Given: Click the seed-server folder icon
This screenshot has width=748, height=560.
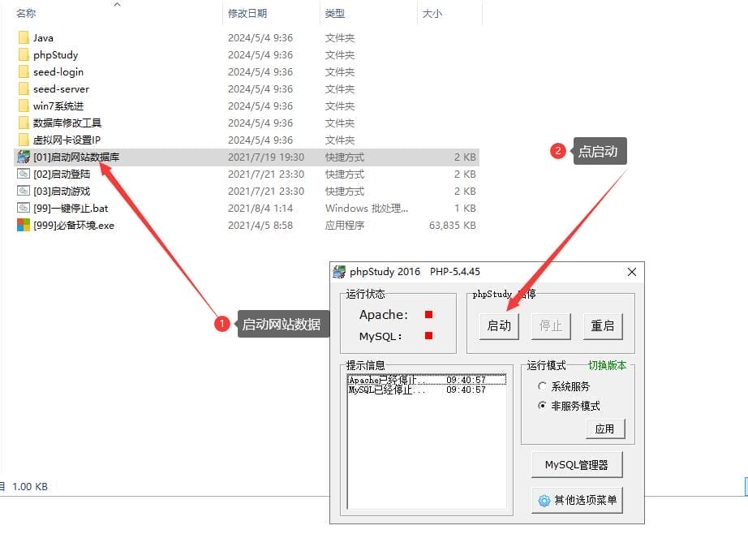Looking at the screenshot, I should click(23, 89).
